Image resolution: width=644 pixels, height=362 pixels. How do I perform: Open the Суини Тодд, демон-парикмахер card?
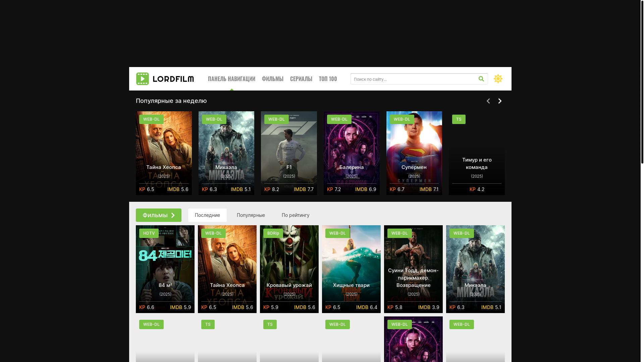413,269
